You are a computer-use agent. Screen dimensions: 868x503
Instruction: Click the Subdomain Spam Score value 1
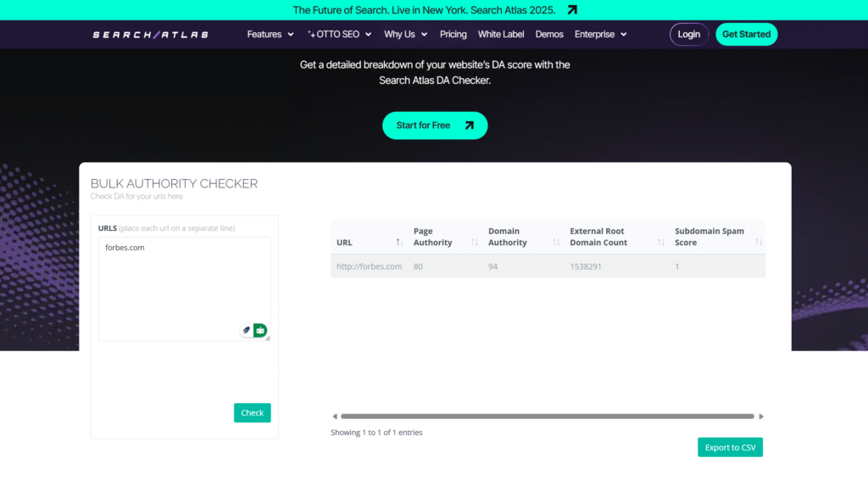point(677,266)
